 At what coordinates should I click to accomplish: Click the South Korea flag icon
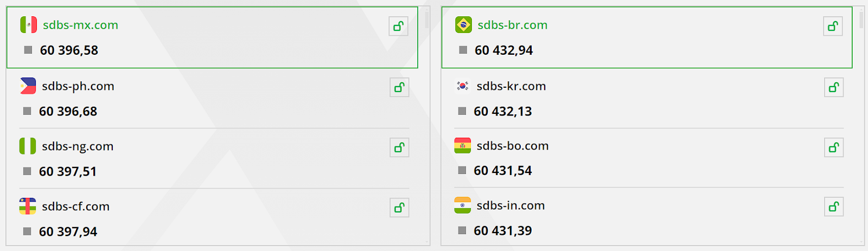[462, 86]
